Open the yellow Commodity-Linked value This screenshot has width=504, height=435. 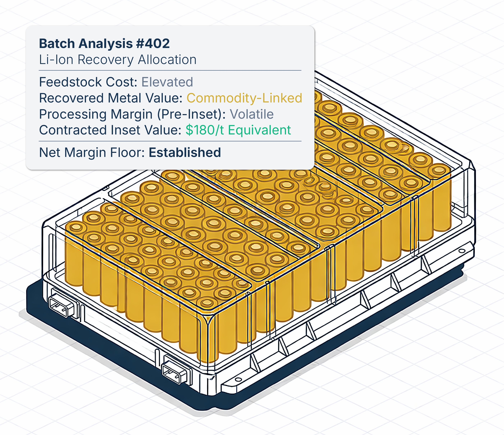(x=244, y=98)
